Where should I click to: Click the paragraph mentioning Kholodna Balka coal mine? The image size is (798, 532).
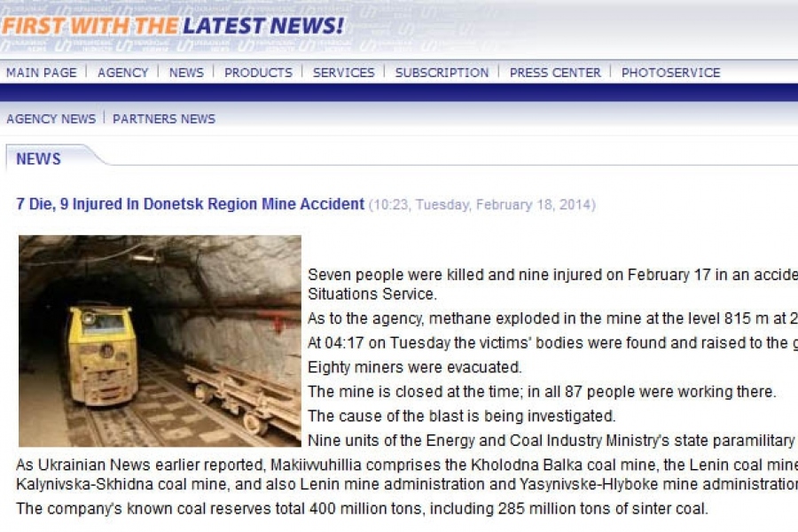tap(407, 474)
